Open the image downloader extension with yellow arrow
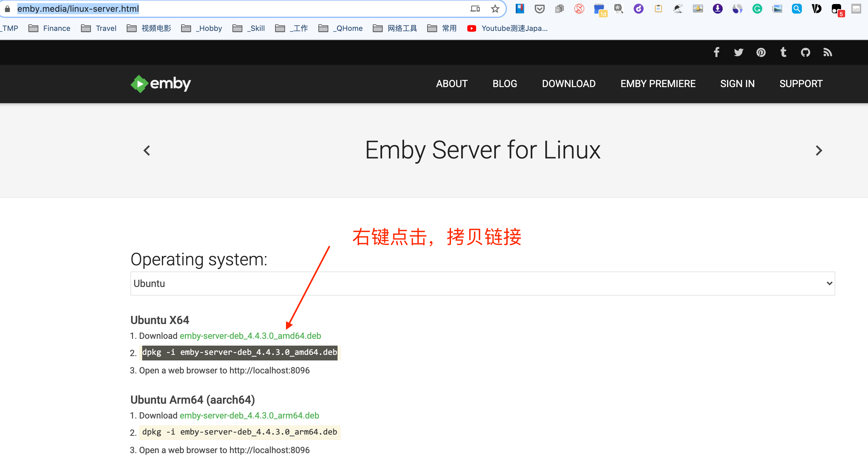Screen dimensions: 868x467 tap(698, 9)
